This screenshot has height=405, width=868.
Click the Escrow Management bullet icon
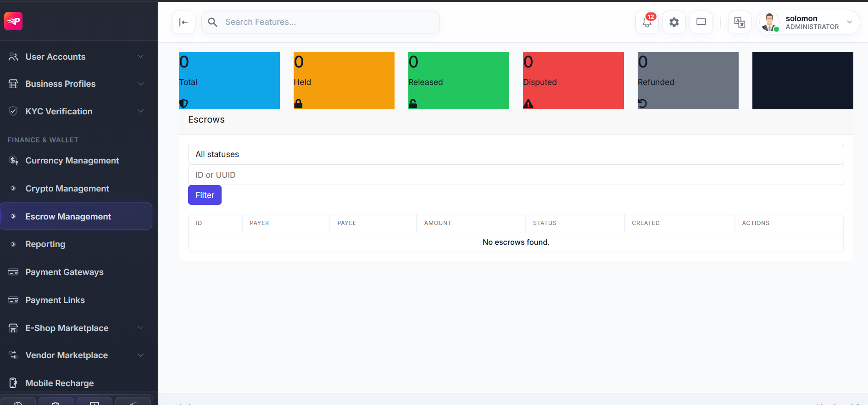click(13, 216)
